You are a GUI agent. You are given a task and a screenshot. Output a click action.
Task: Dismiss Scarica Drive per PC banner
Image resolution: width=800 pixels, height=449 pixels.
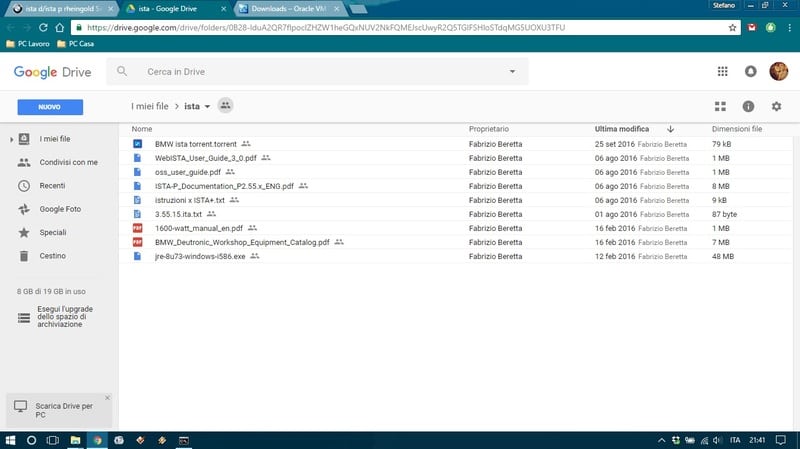click(x=107, y=397)
